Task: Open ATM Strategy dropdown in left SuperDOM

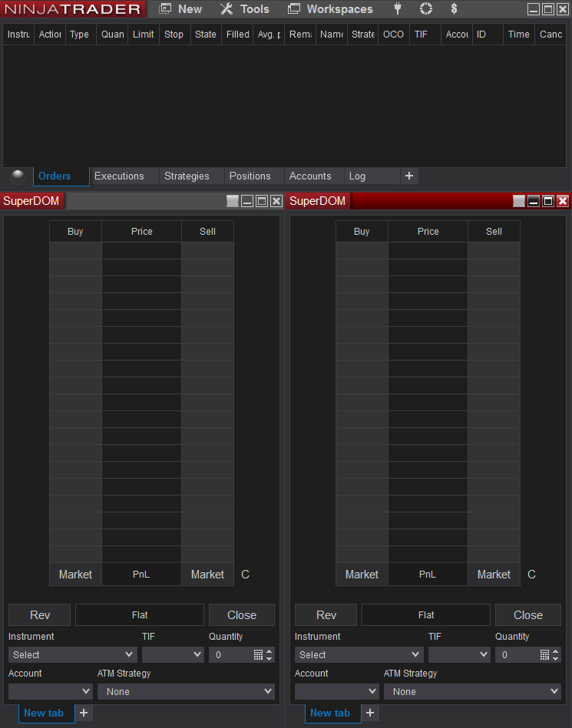Action: click(x=186, y=691)
